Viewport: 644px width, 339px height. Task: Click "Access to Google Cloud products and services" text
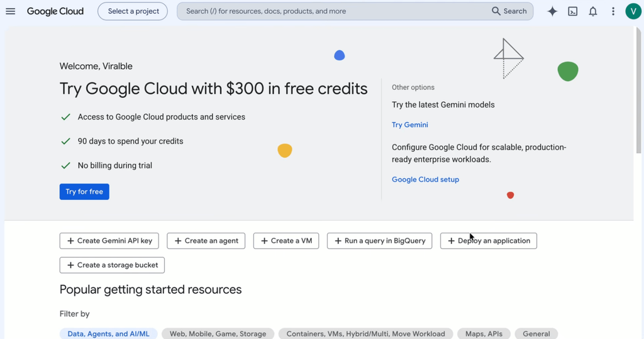click(161, 117)
